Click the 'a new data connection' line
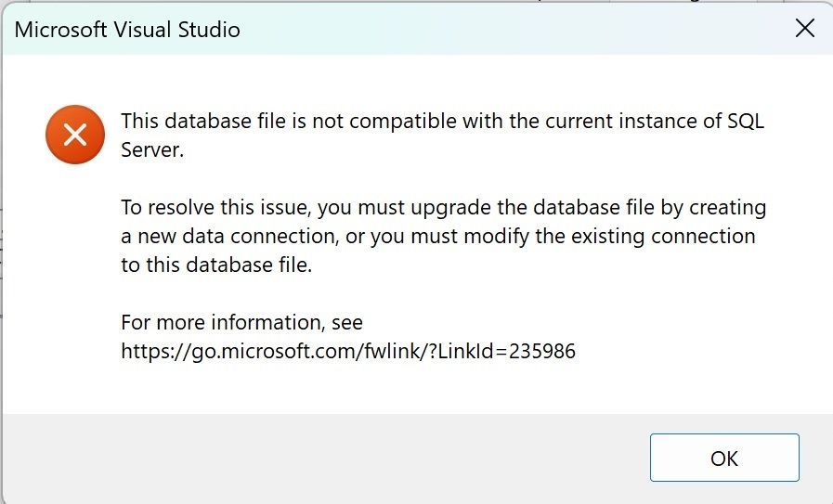Image resolution: width=833 pixels, height=504 pixels. 438,236
